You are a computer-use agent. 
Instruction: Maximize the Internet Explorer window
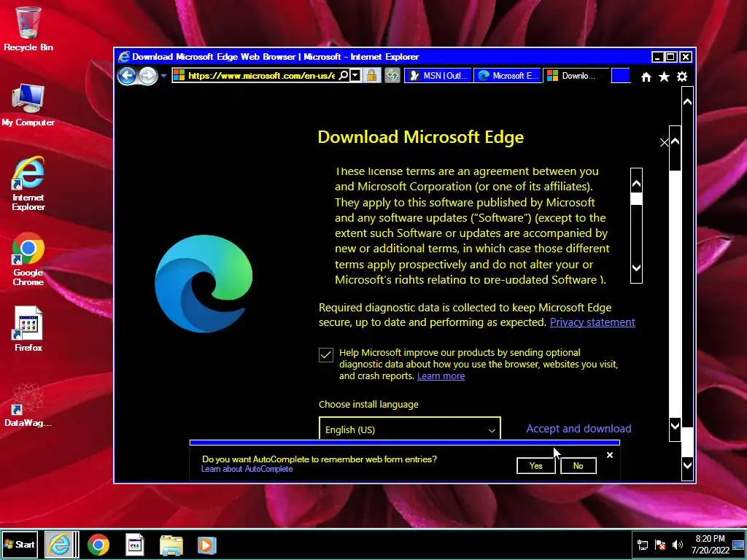(671, 57)
